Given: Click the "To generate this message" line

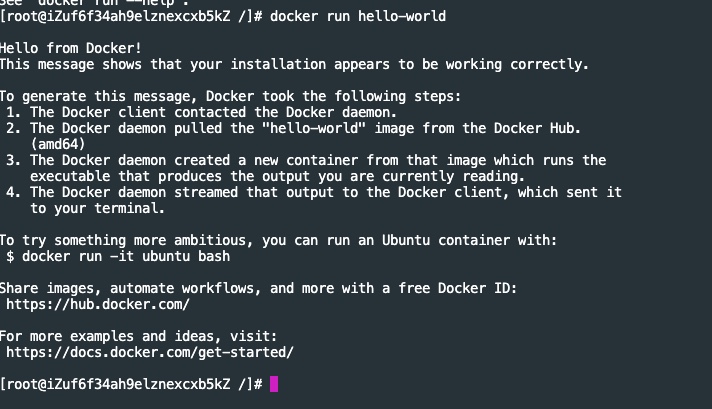Looking at the screenshot, I should tap(230, 96).
